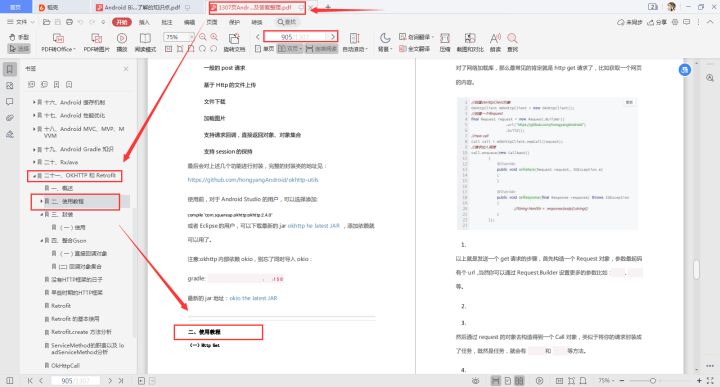Start full text translation (全文翻译)
The width and height of the screenshot is (720, 387).
415,49
